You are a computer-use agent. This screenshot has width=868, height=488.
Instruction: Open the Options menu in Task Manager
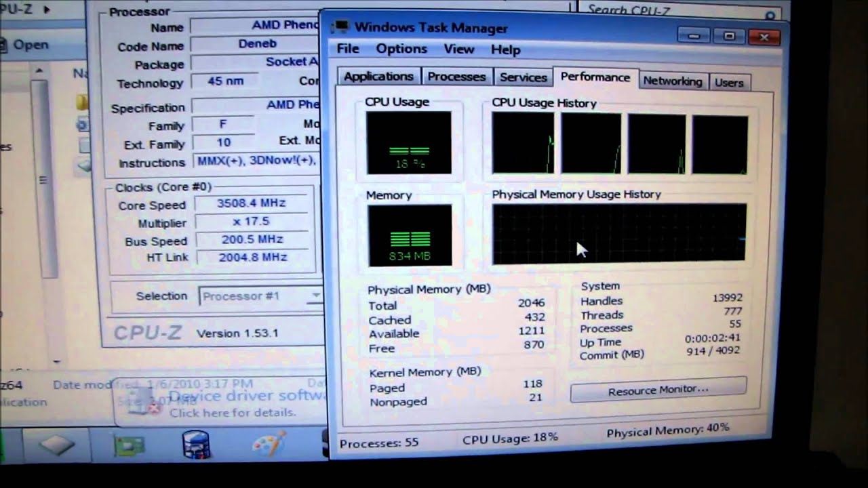coord(401,49)
